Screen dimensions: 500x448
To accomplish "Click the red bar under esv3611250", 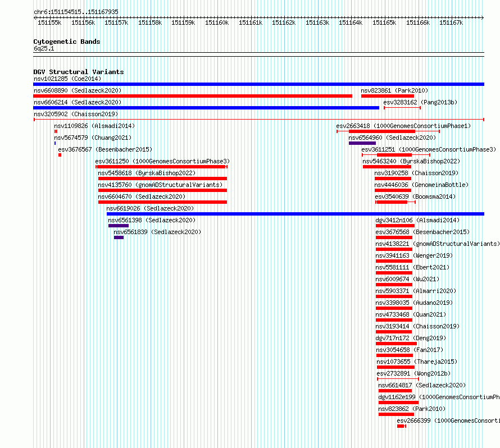I will pos(161,167).
